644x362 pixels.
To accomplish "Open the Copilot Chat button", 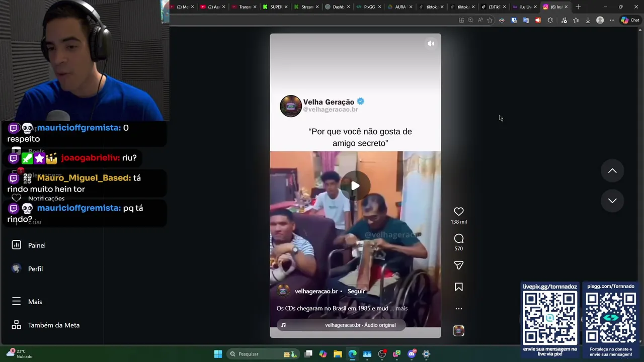I will click(630, 20).
